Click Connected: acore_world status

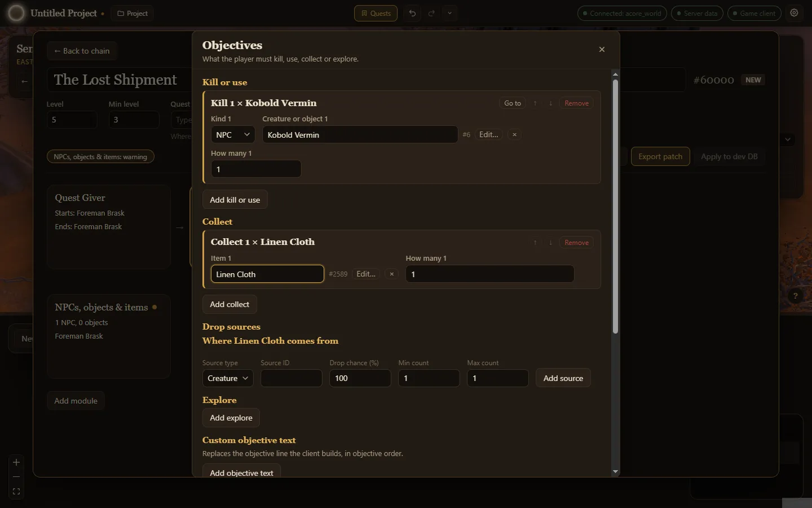click(622, 14)
